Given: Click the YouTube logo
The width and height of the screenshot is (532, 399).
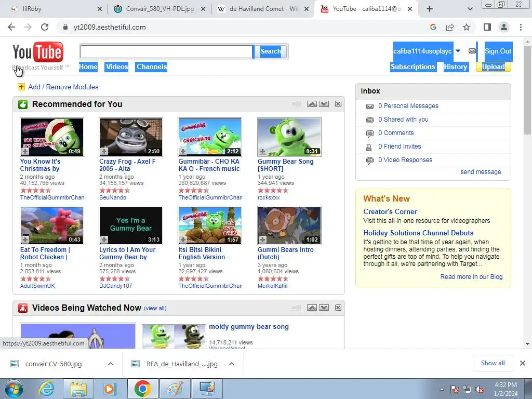Looking at the screenshot, I should [x=38, y=52].
